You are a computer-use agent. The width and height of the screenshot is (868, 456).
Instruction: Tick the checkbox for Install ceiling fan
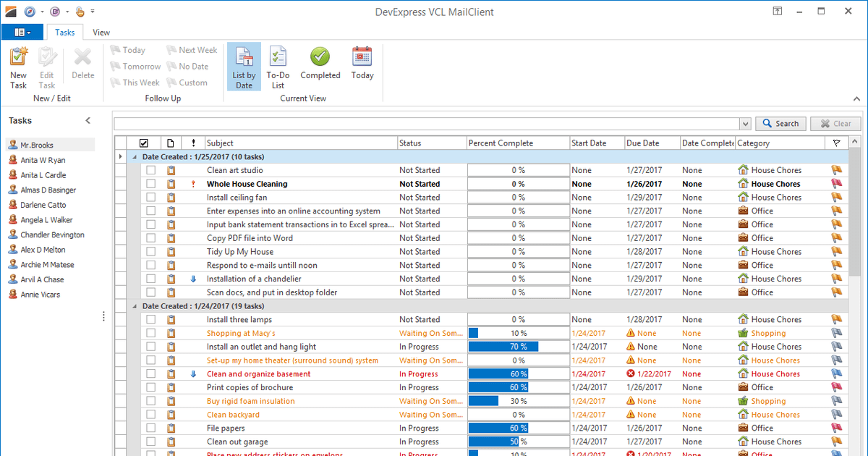pyautogui.click(x=150, y=198)
